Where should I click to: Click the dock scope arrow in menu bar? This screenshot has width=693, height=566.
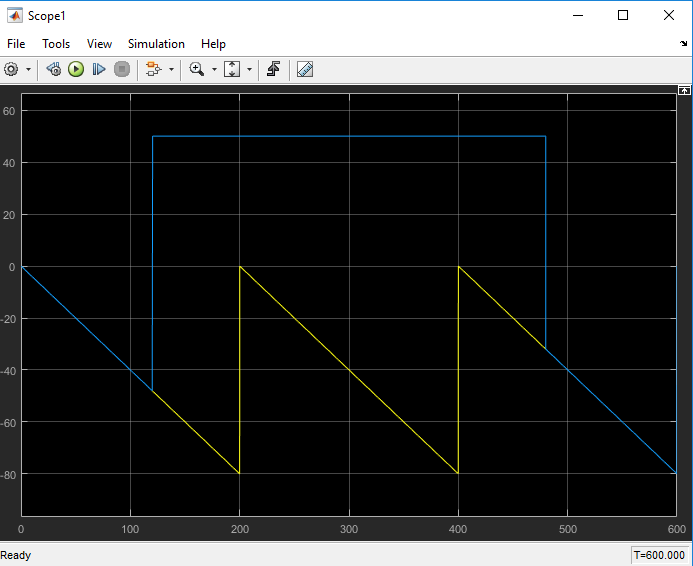683,44
